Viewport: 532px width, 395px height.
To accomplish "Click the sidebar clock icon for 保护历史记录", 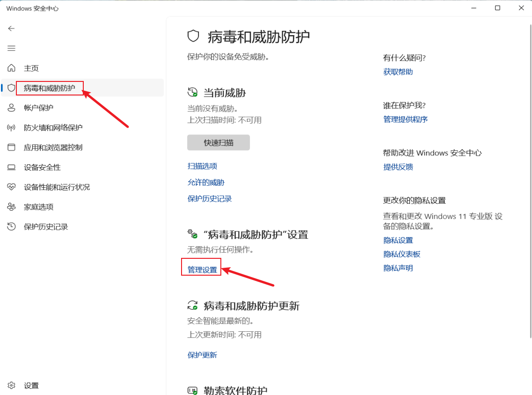I will (x=11, y=227).
